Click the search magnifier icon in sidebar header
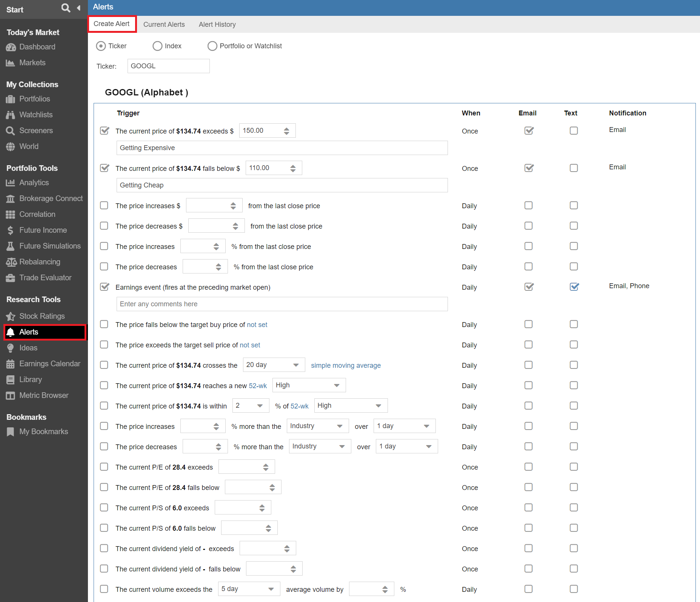The width and height of the screenshot is (700, 602). pos(66,8)
